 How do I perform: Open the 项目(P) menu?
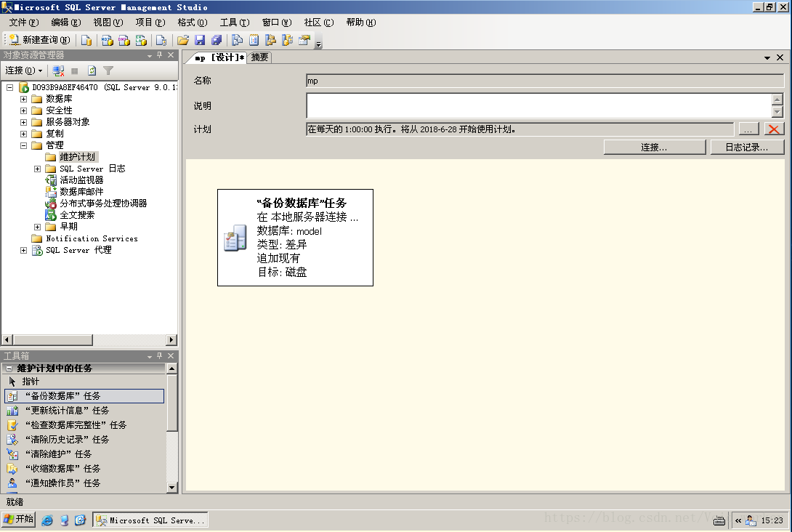point(150,23)
